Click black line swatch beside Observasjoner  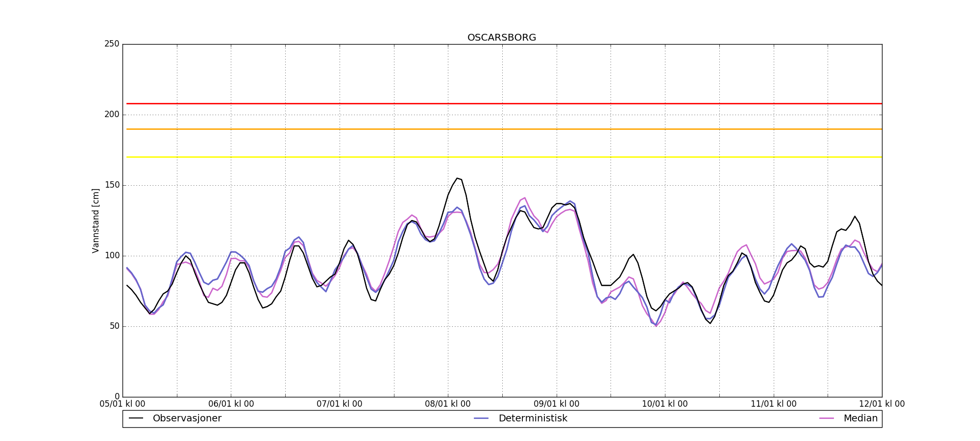136,418
